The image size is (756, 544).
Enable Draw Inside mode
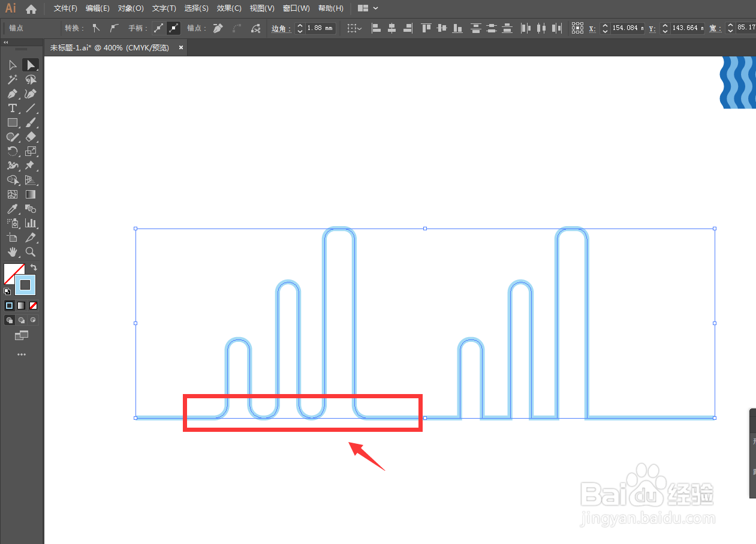pos(33,320)
